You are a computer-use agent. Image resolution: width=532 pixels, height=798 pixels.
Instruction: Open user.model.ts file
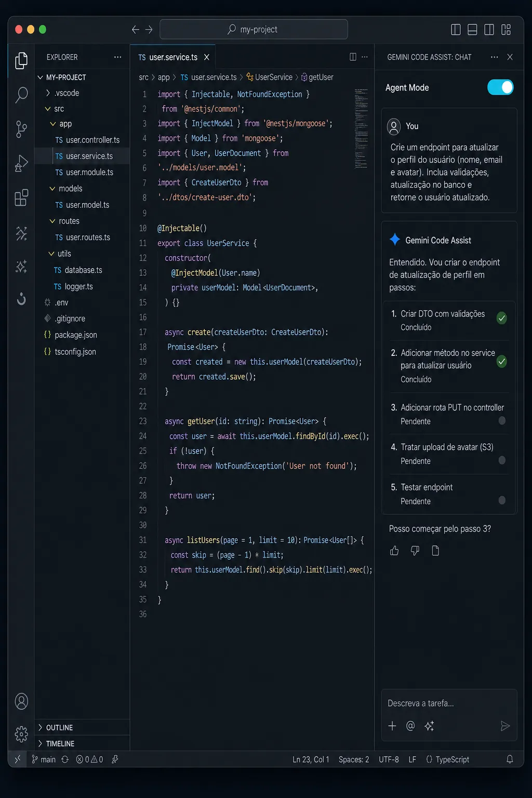[x=82, y=205]
